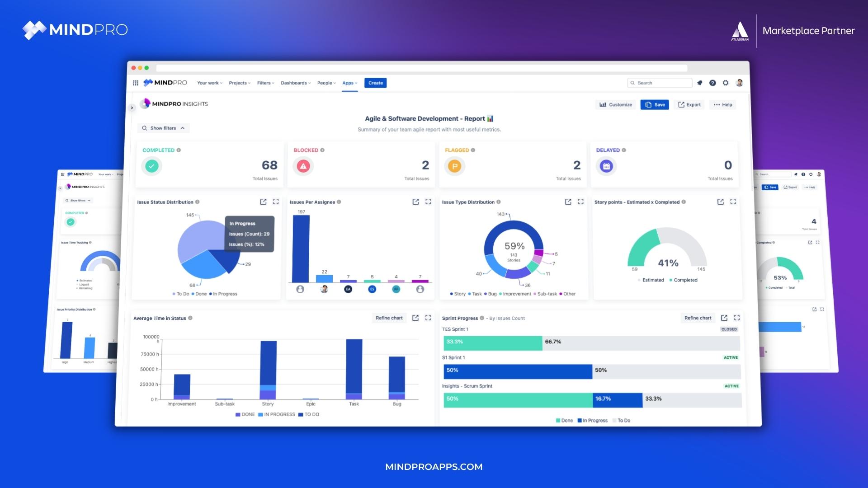Click the Flagged status icon

tap(454, 166)
